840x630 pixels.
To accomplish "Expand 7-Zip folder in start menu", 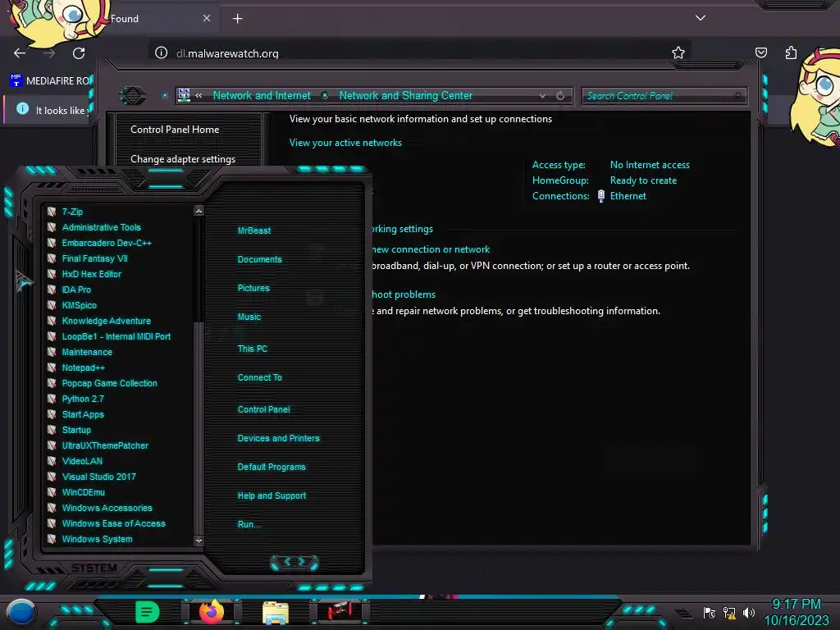I will click(x=72, y=212).
